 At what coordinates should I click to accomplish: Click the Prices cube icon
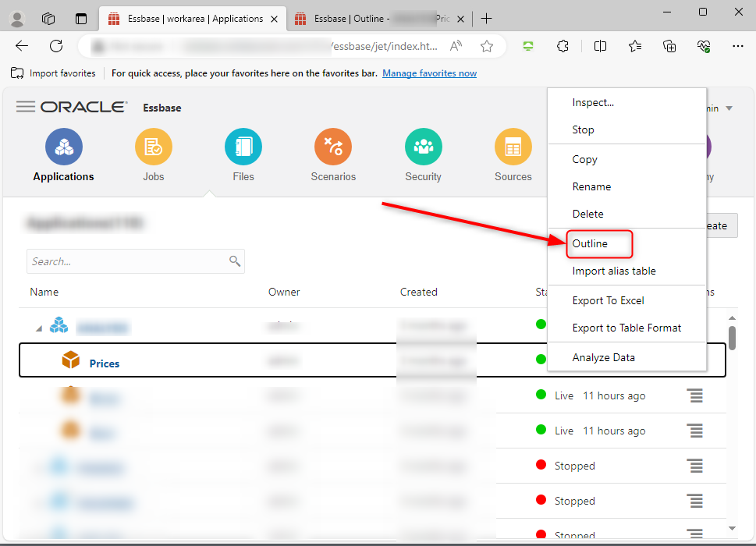[x=71, y=360]
